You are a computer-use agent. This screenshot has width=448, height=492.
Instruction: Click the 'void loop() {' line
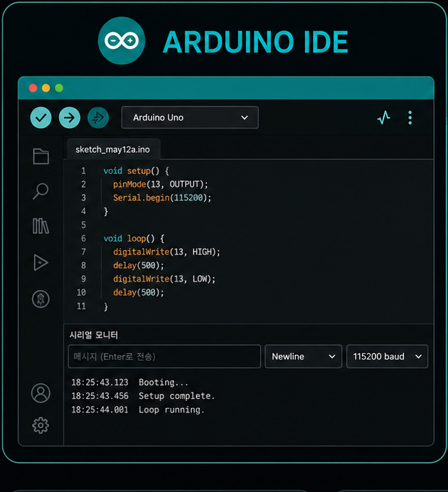click(134, 238)
